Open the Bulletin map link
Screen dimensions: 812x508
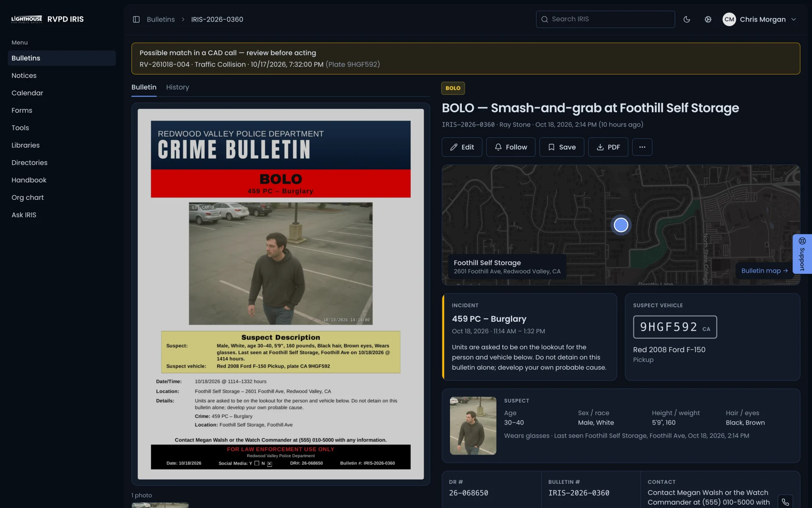point(765,271)
